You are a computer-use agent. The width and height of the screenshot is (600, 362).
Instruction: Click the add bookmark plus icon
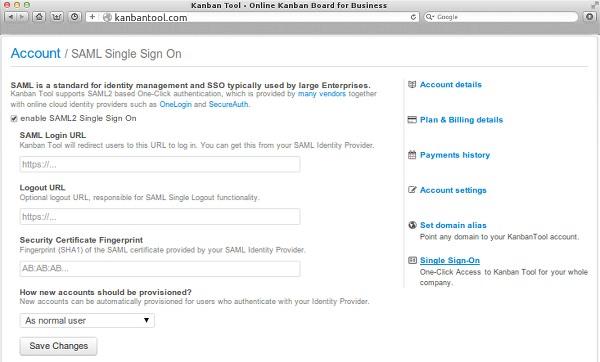pos(92,17)
